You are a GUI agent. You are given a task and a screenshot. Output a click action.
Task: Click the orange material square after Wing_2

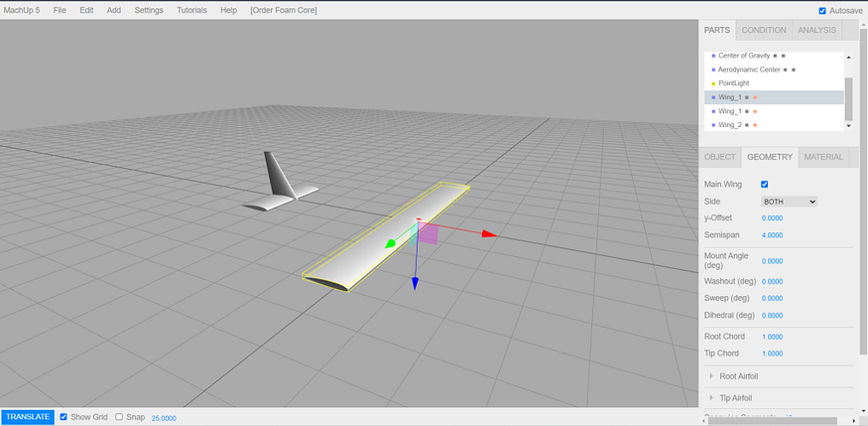click(755, 125)
